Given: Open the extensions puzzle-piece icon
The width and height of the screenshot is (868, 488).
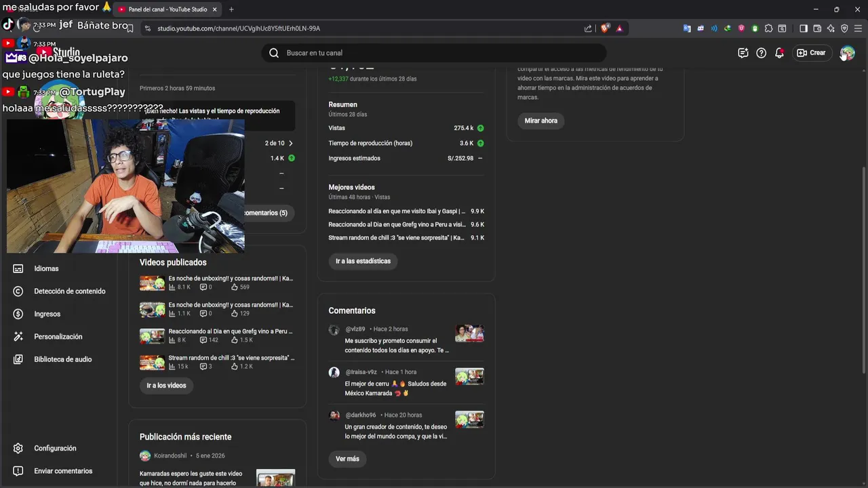Looking at the screenshot, I should 768,28.
